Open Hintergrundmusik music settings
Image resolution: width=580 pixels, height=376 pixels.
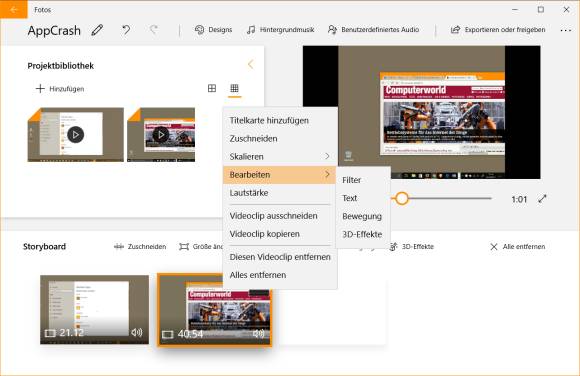tap(280, 30)
